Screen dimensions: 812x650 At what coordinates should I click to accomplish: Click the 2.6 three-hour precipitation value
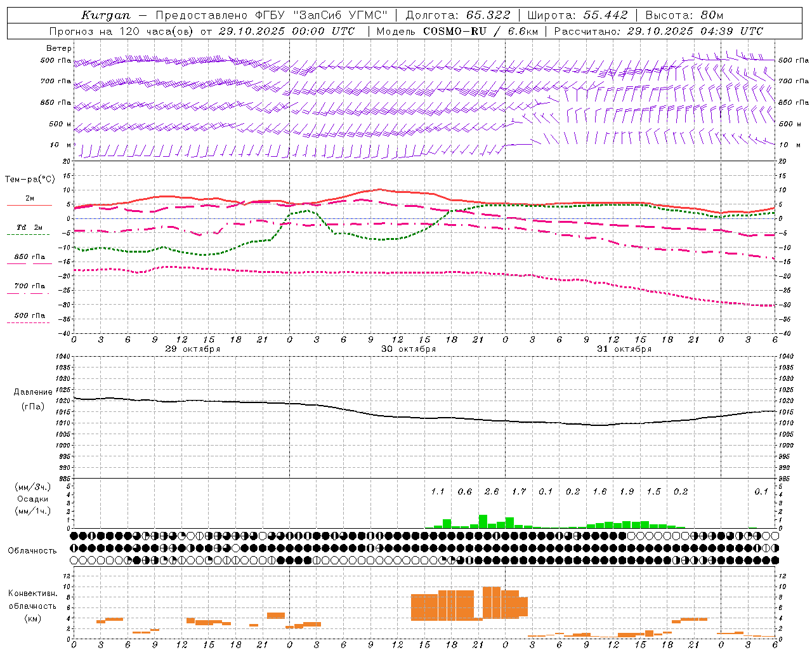point(492,491)
